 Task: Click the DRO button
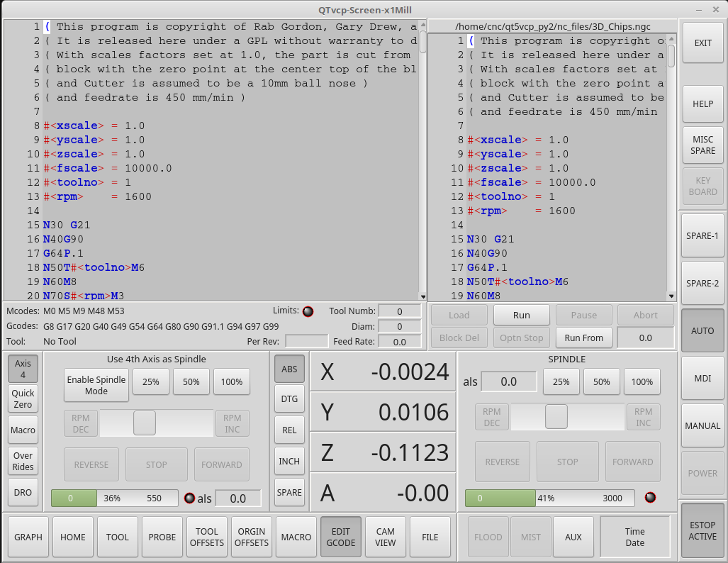click(x=23, y=492)
